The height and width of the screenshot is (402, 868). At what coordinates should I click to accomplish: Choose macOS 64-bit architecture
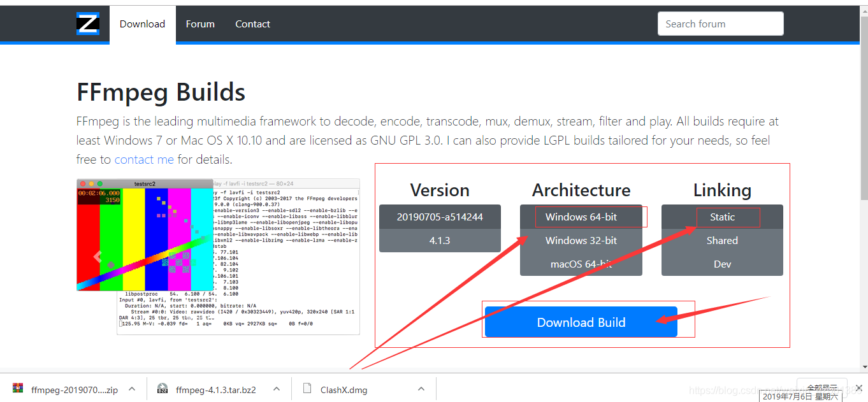(x=581, y=264)
